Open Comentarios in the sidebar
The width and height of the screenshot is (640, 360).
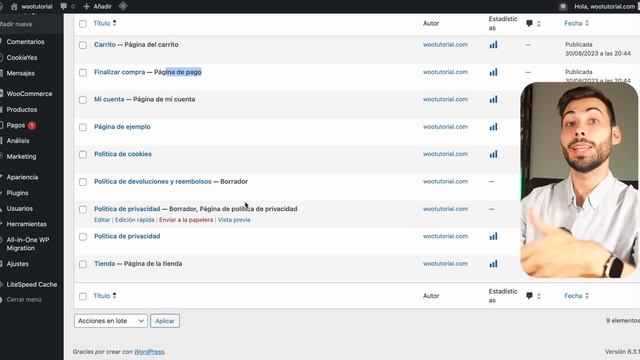pos(25,42)
